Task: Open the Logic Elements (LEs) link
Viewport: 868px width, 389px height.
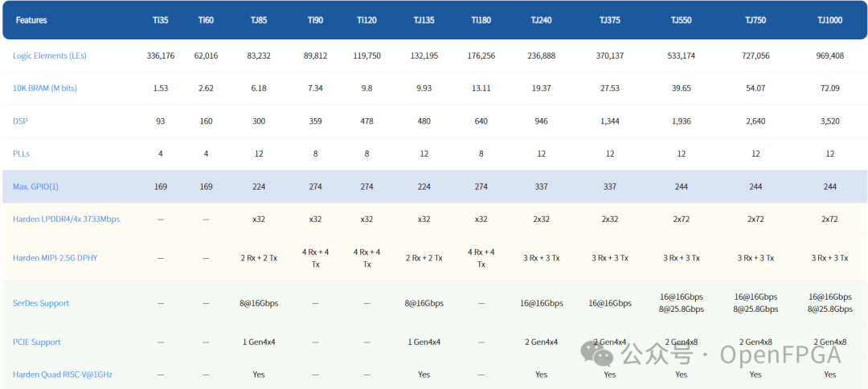Action: 50,56
